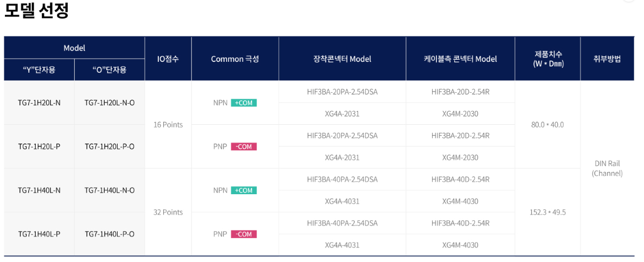Image resolution: width=644 pixels, height=262 pixels.
Task: Click the 취부방법 column header
Action: point(607,59)
